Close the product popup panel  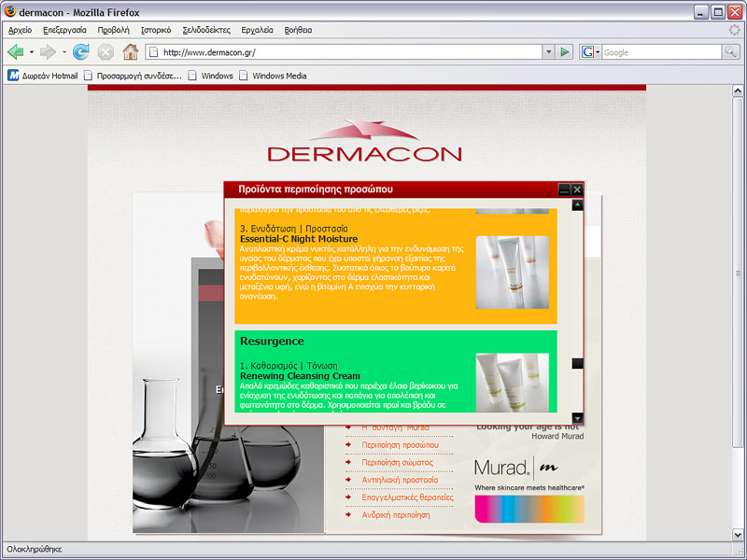[577, 189]
